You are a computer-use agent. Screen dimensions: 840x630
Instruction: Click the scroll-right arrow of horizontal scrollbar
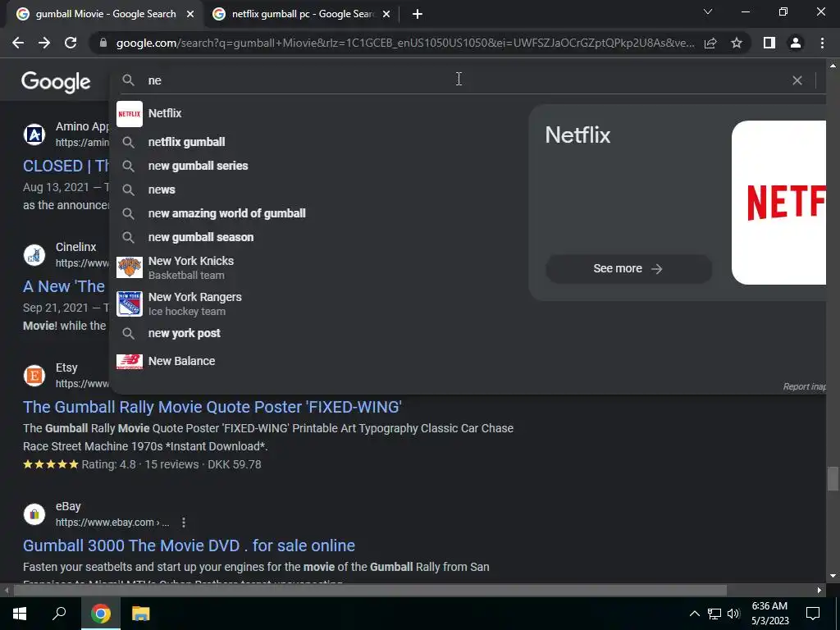point(819,591)
